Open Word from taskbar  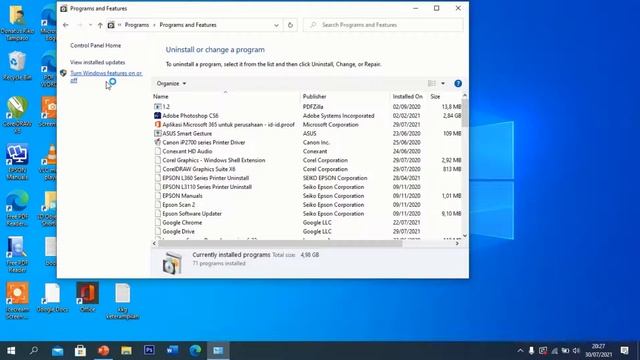pyautogui.click(x=172, y=350)
